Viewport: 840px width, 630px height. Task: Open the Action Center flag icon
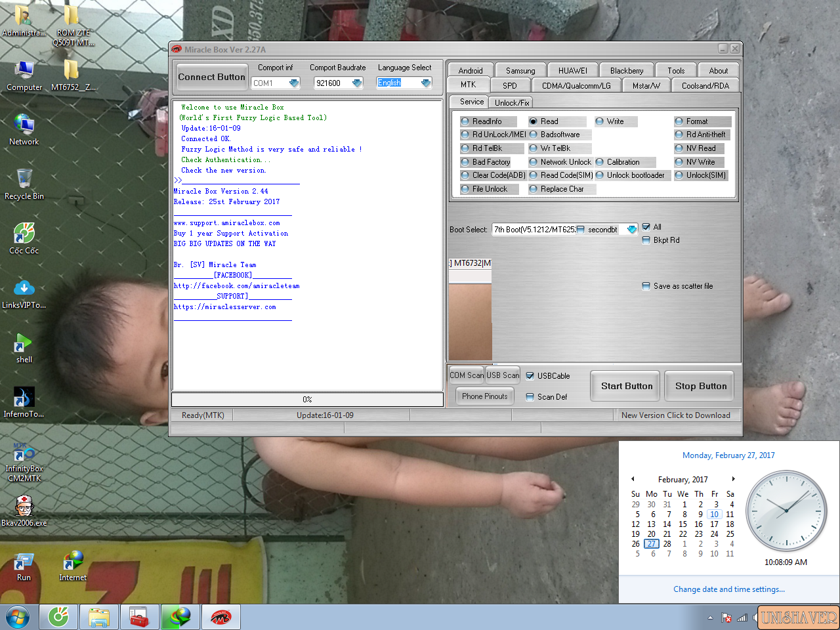tap(726, 618)
